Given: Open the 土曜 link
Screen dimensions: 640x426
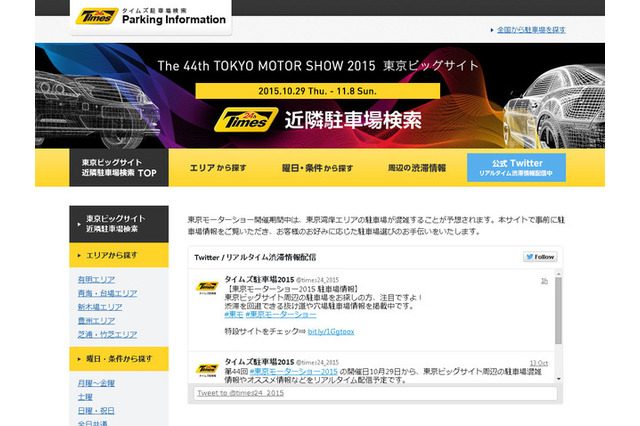Looking at the screenshot, I should [85, 397].
